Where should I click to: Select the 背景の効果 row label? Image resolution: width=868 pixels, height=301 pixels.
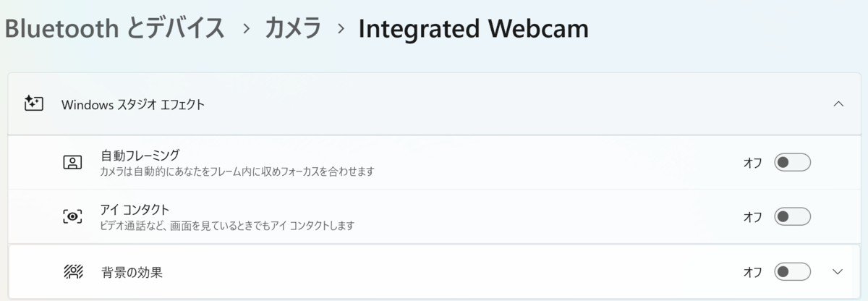[x=132, y=273]
